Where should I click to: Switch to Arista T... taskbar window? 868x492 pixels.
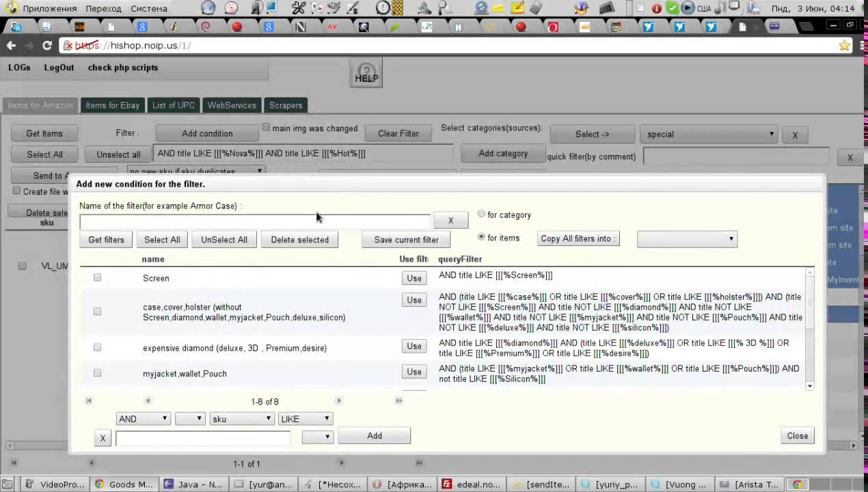749,484
